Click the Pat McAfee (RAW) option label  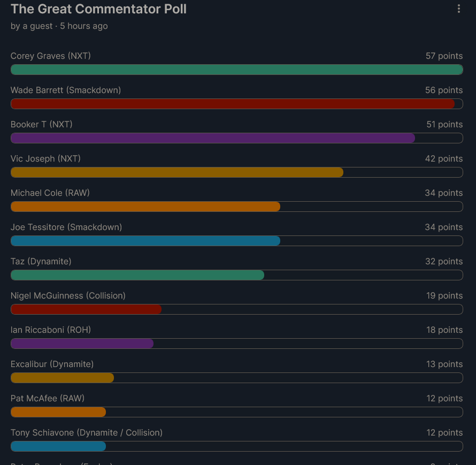pos(48,399)
